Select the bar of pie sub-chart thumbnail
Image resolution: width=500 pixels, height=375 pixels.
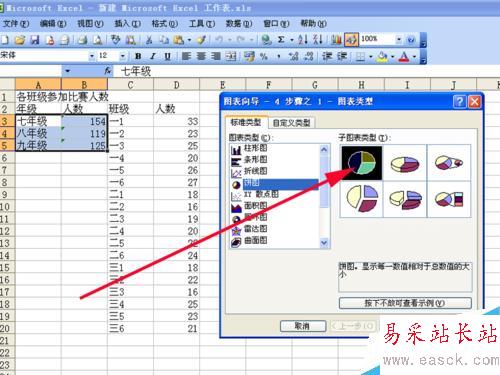click(449, 199)
